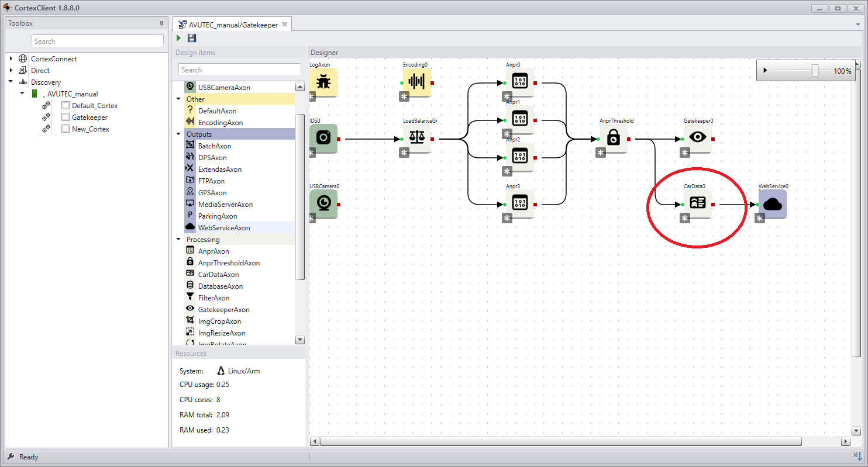Image resolution: width=868 pixels, height=467 pixels.
Task: Pin the Toolbox panel
Action: click(162, 23)
